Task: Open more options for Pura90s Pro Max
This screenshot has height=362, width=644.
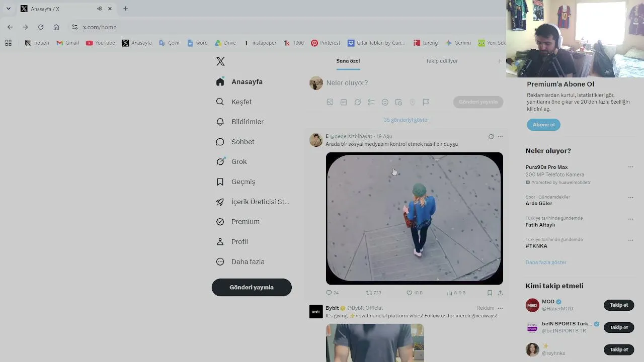Action: click(x=630, y=167)
